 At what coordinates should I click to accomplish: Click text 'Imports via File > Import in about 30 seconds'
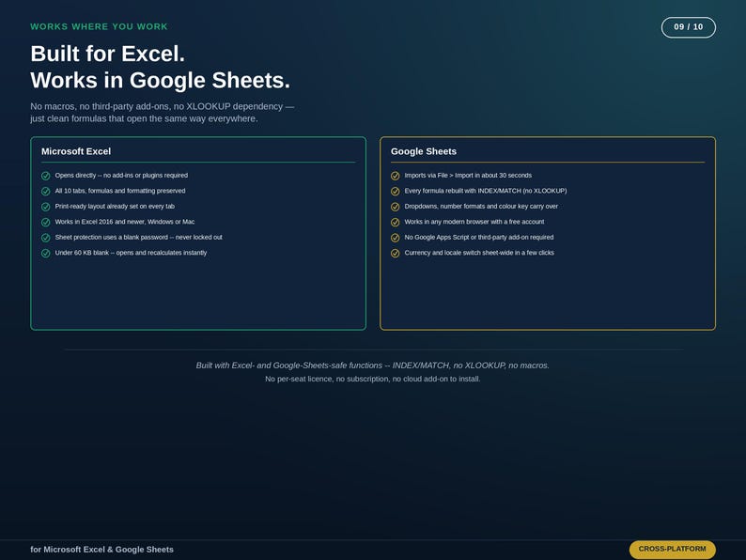click(x=468, y=175)
